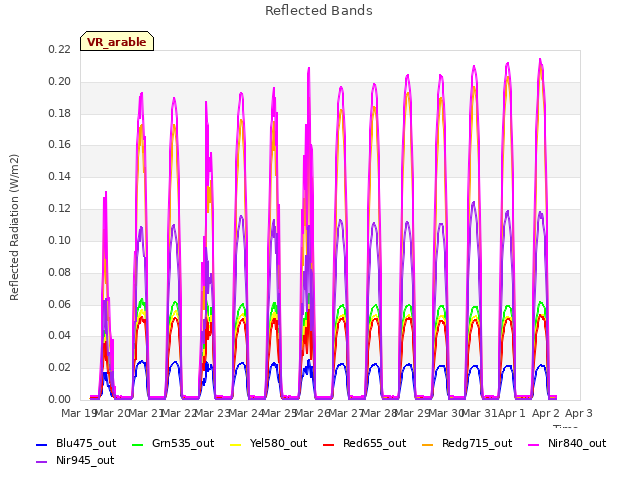Click the VR_arable annotation label
640x480 pixels.
(x=117, y=42)
